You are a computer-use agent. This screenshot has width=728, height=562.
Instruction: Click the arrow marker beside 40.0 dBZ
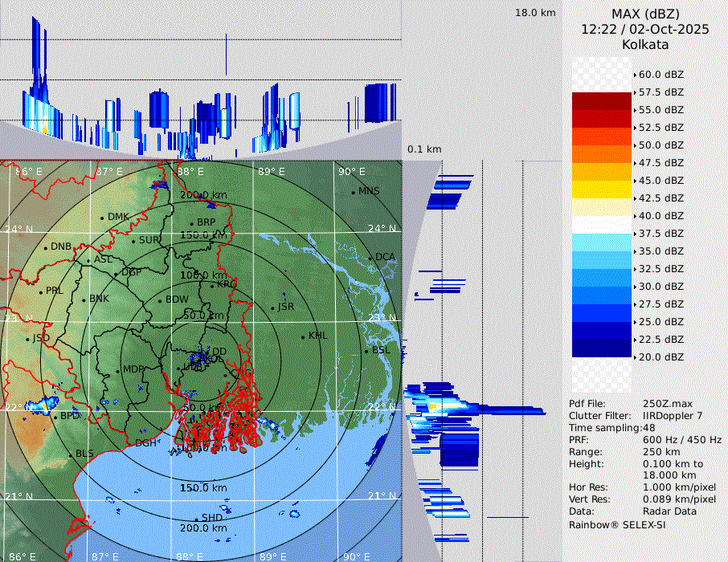coord(635,216)
